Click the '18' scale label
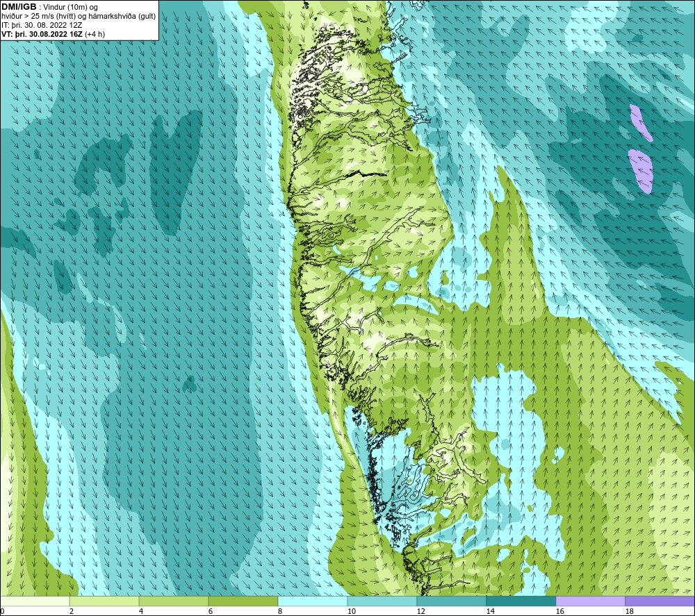 pyautogui.click(x=630, y=611)
